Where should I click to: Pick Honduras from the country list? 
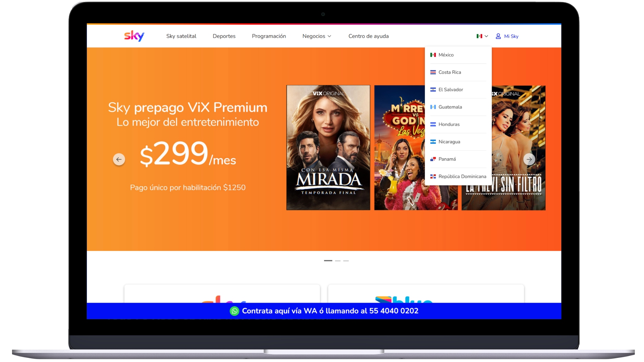(x=458, y=124)
